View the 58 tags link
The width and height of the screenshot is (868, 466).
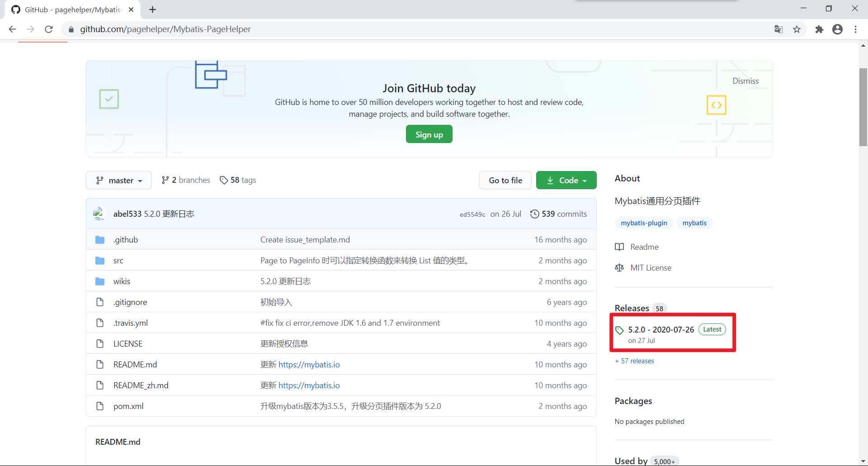click(x=238, y=180)
